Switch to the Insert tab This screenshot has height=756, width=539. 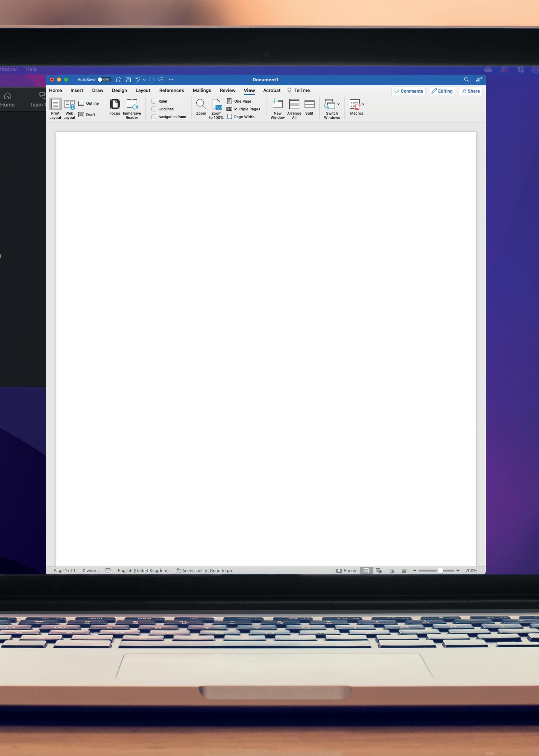pyautogui.click(x=77, y=90)
